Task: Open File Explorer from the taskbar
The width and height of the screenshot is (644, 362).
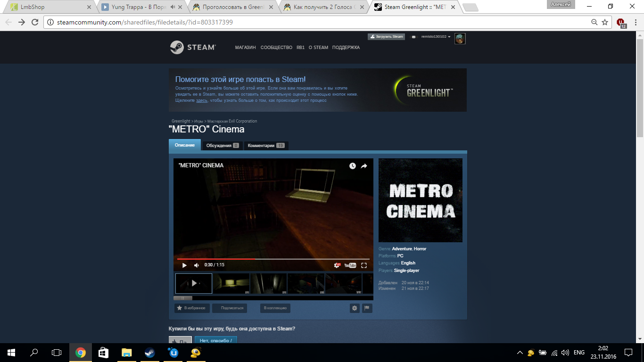Action: (x=126, y=353)
